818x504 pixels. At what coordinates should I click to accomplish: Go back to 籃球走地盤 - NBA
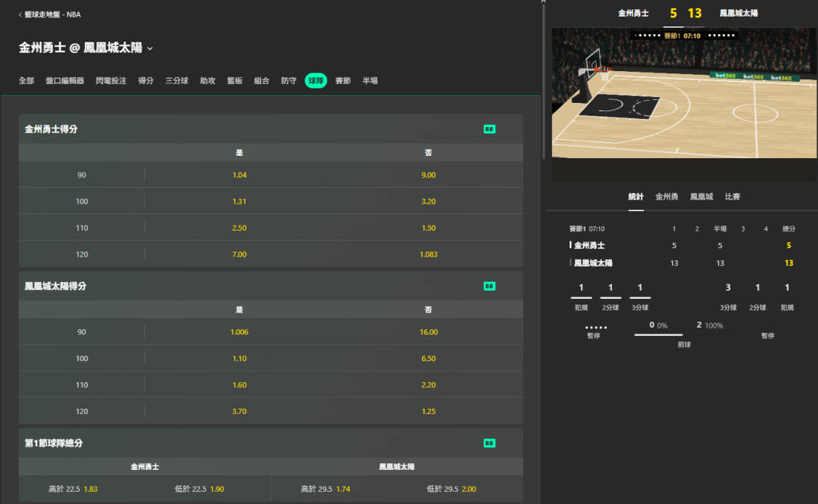pos(48,14)
